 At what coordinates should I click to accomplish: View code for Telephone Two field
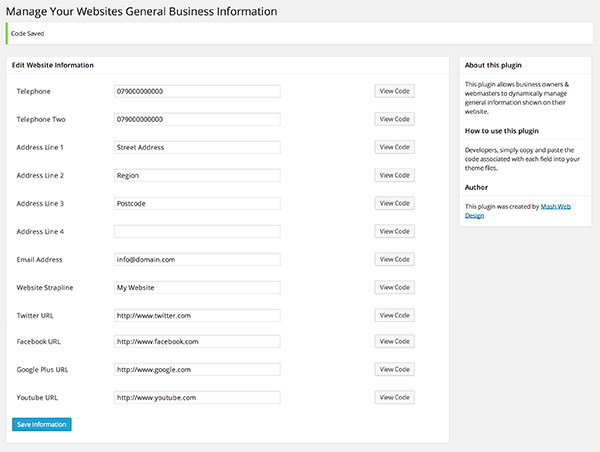pyautogui.click(x=394, y=119)
